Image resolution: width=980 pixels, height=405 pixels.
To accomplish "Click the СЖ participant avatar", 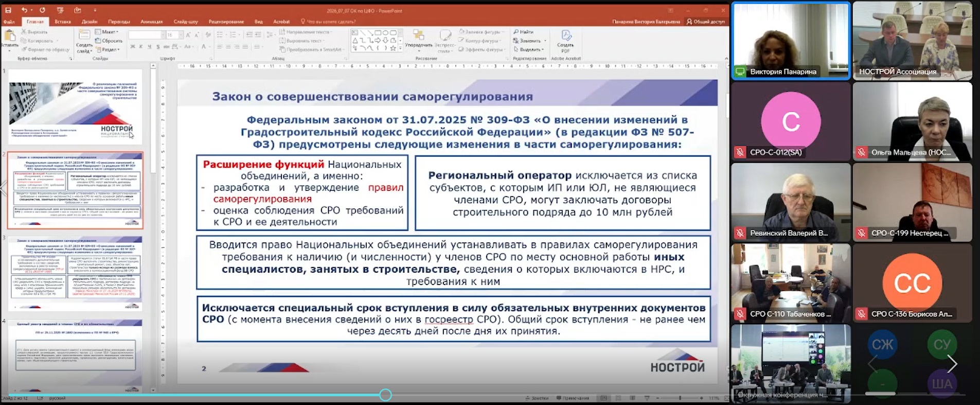I will pyautogui.click(x=883, y=344).
